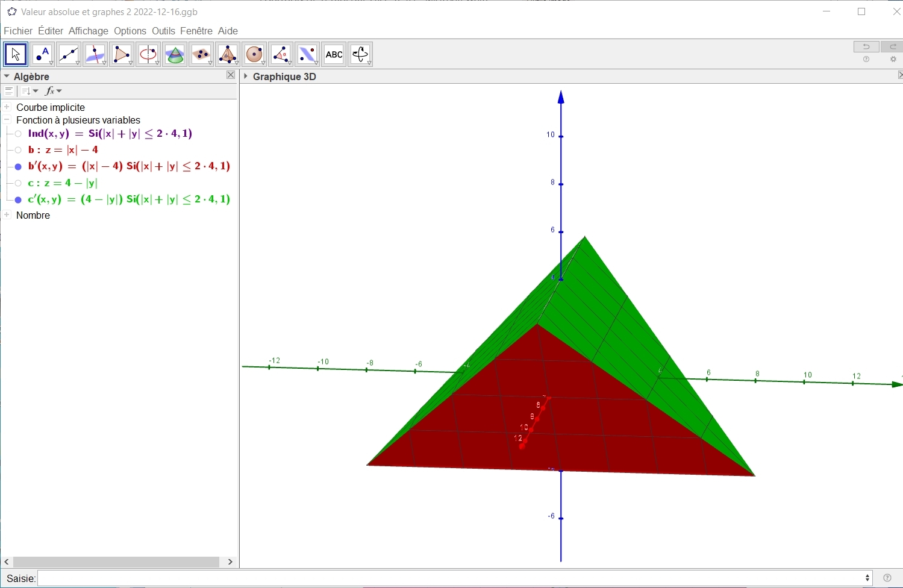This screenshot has height=588, width=903.
Task: Expand the Courbe implicite group
Action: (x=7, y=107)
